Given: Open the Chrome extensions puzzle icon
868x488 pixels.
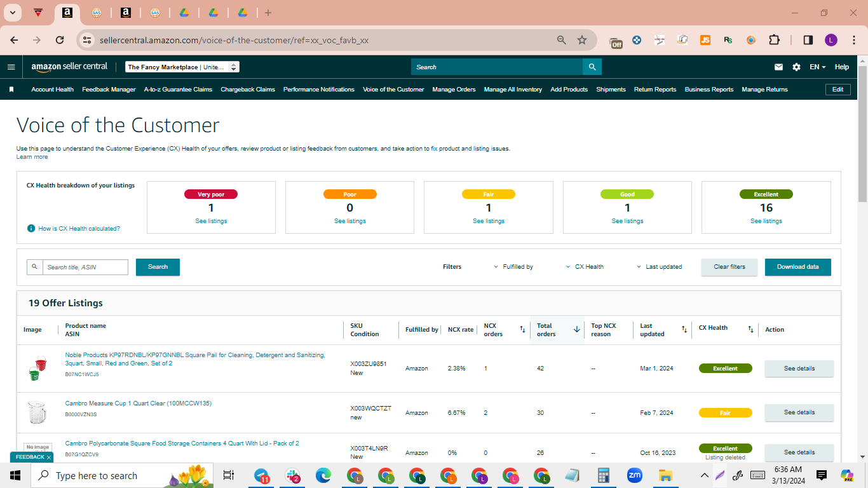Looking at the screenshot, I should [x=774, y=40].
